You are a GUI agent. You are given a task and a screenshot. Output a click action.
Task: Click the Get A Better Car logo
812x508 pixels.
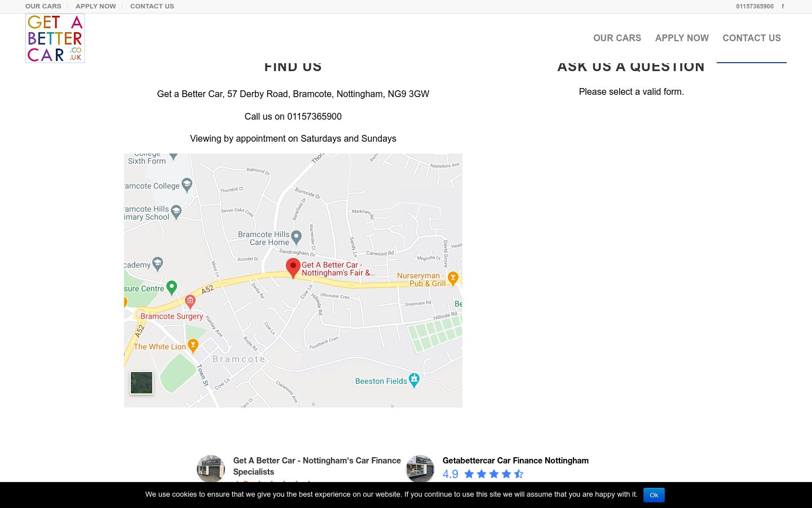point(55,38)
